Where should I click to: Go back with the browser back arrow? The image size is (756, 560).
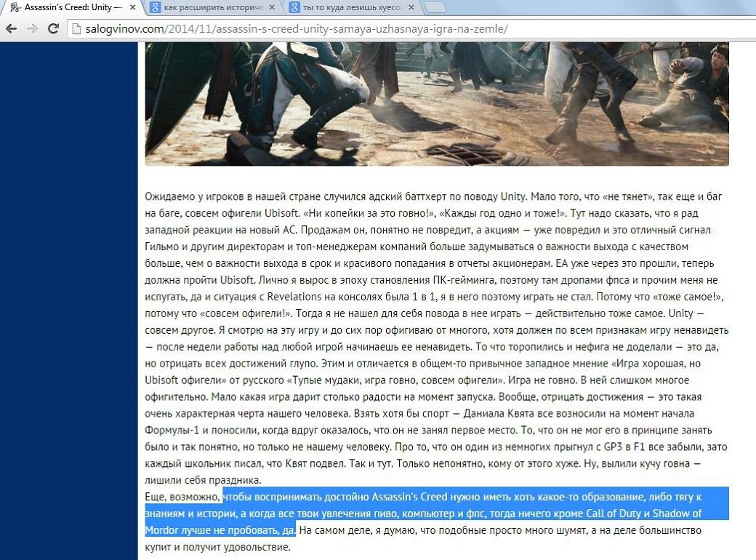11,29
